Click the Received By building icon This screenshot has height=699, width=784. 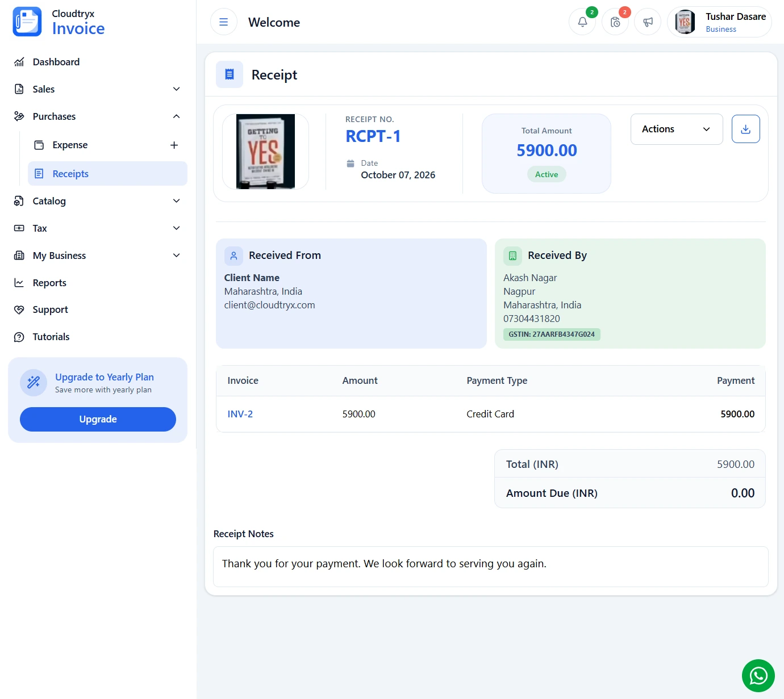512,256
